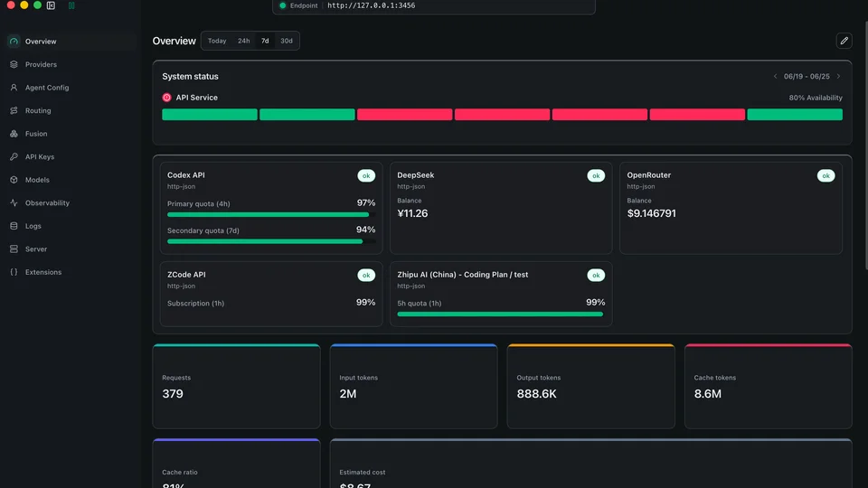This screenshot has width=868, height=488.
Task: Click the OpenRouter ok badge
Action: click(826, 176)
